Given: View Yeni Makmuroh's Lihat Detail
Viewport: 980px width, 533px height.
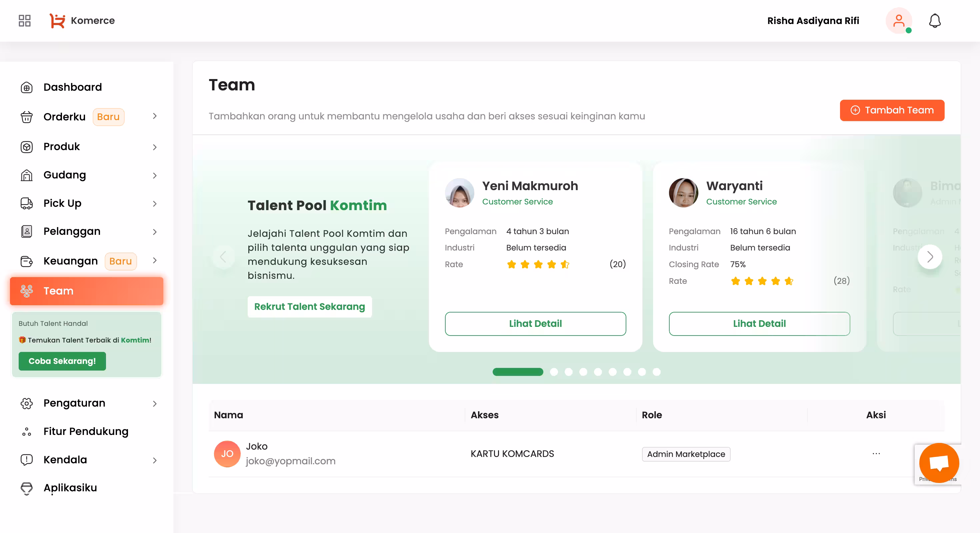Looking at the screenshot, I should pos(535,324).
